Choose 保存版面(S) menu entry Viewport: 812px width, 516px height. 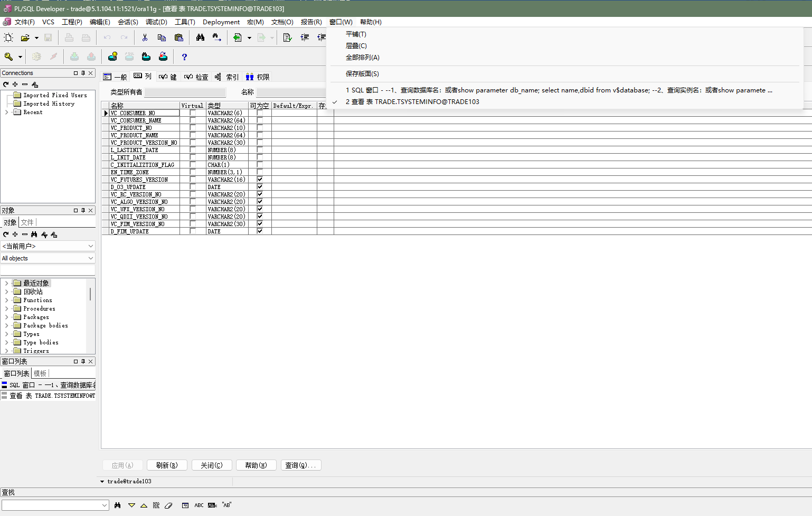(362, 73)
